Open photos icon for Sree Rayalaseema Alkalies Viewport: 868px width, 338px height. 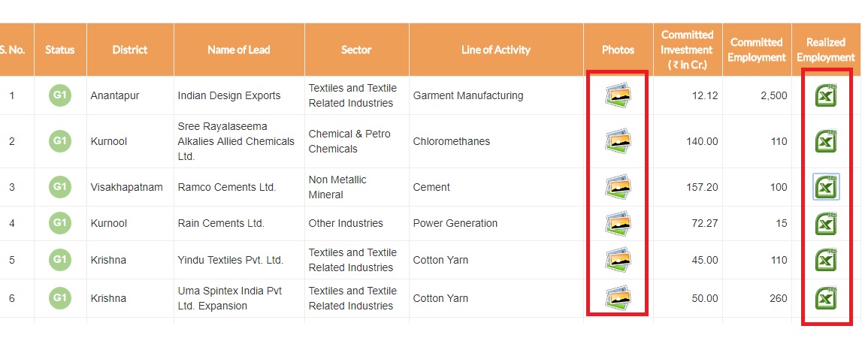[618, 141]
